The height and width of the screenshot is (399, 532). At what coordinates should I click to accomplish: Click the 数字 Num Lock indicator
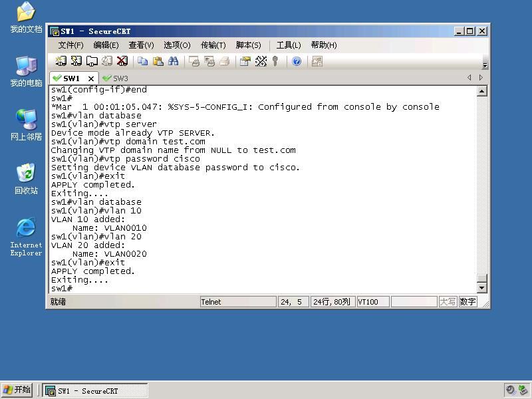pyautogui.click(x=467, y=302)
